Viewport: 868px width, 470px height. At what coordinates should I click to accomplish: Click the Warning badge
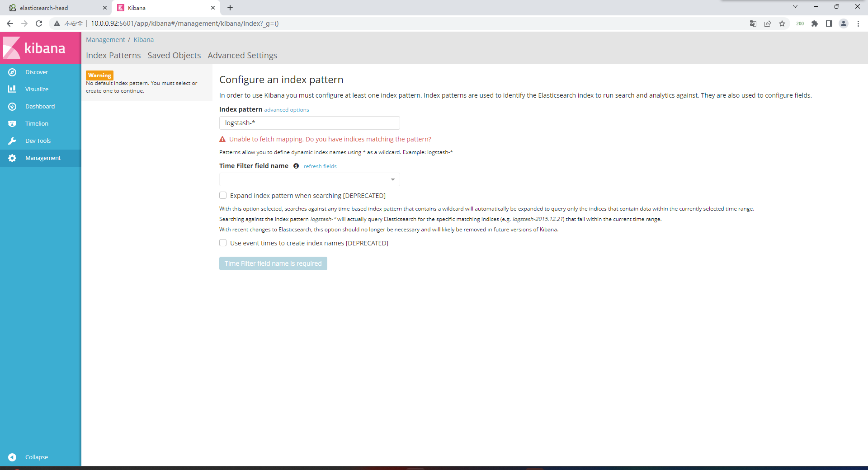(x=99, y=75)
